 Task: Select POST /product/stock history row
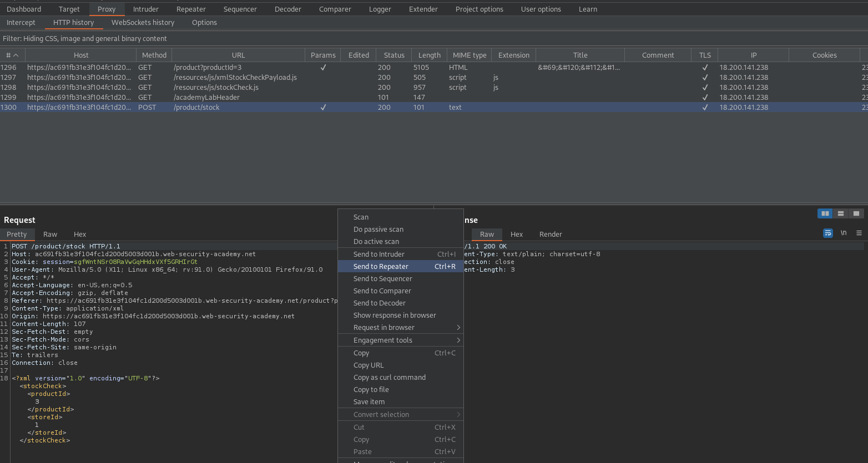coord(434,108)
